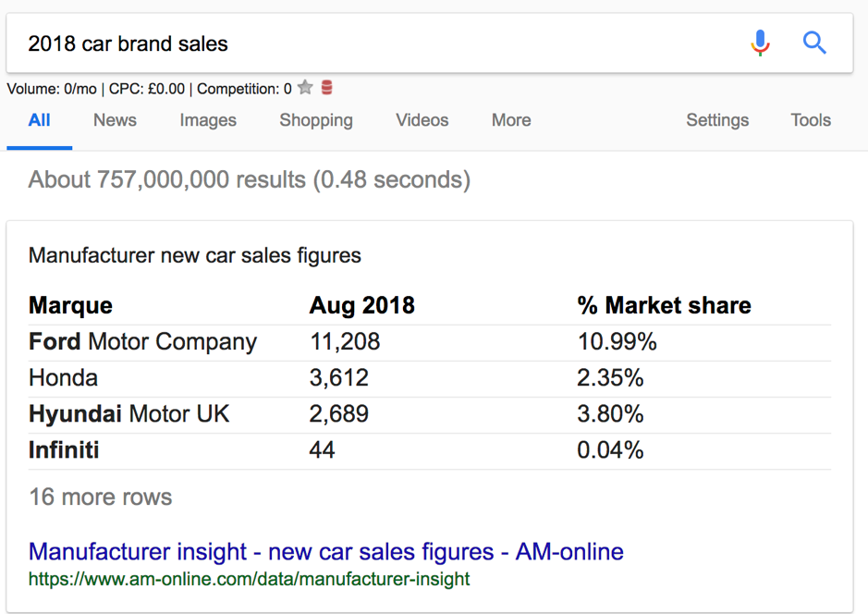Click the blue search magnifier icon
868x614 pixels.
(813, 43)
